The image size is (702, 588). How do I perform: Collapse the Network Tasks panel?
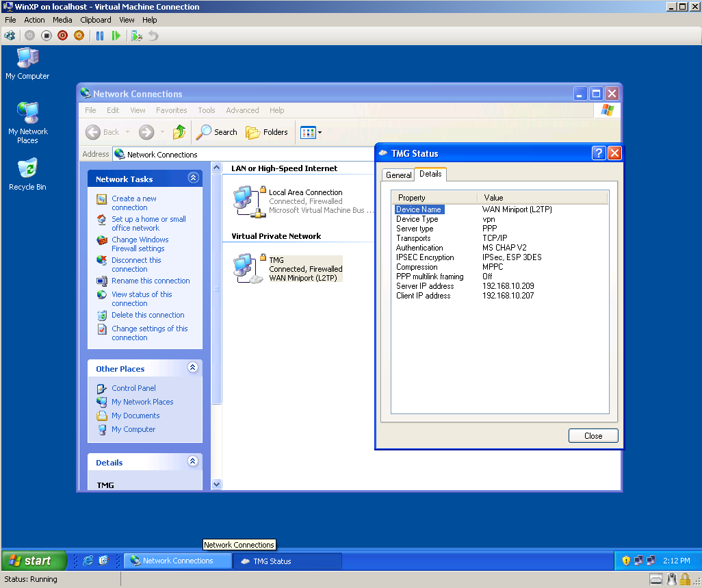coord(193,178)
